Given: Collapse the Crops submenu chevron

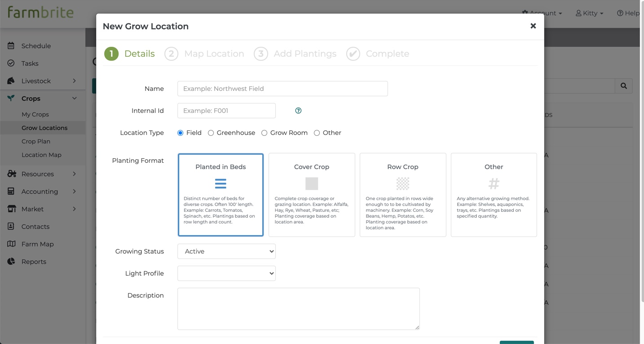Looking at the screenshot, I should (75, 98).
